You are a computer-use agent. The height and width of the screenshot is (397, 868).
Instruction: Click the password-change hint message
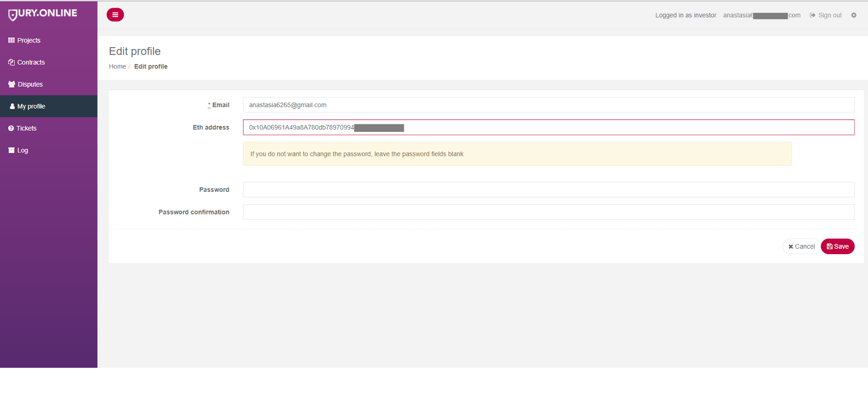(x=518, y=154)
